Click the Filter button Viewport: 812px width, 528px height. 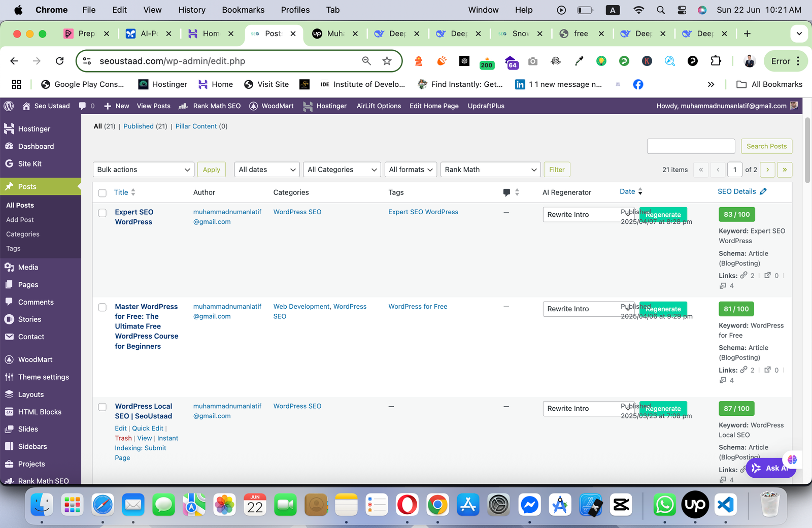tap(557, 170)
